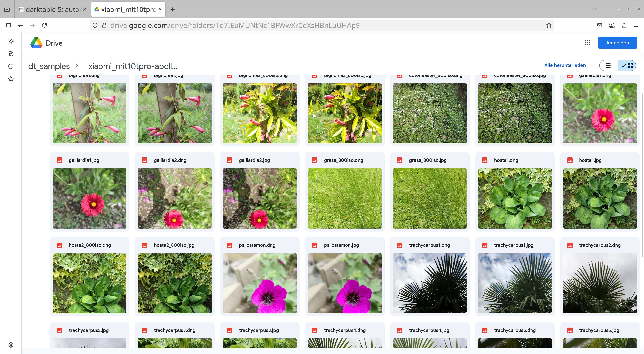The width and height of the screenshot is (644, 354).
Task: Open Firefox View tab overview icon
Action: (x=7, y=9)
